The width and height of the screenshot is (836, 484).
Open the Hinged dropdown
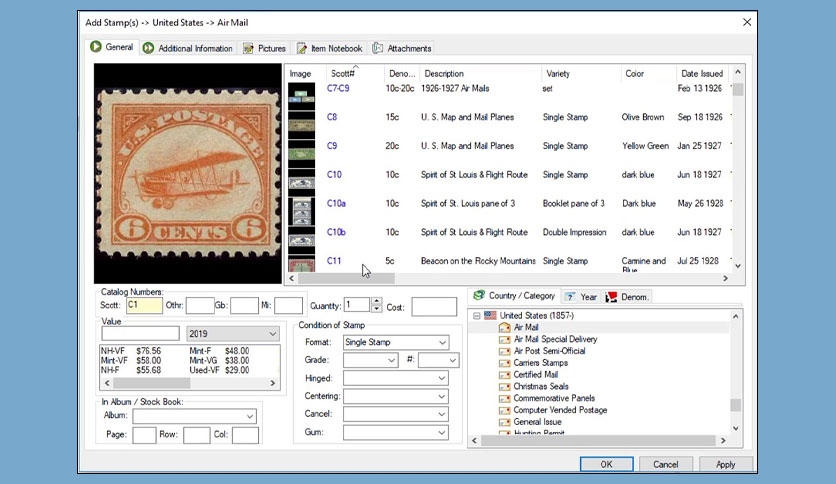(441, 378)
